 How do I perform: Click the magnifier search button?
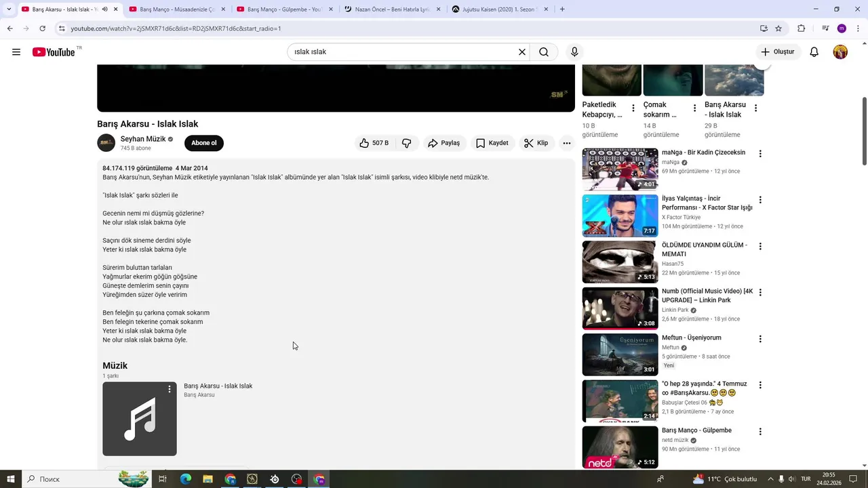coord(544,52)
